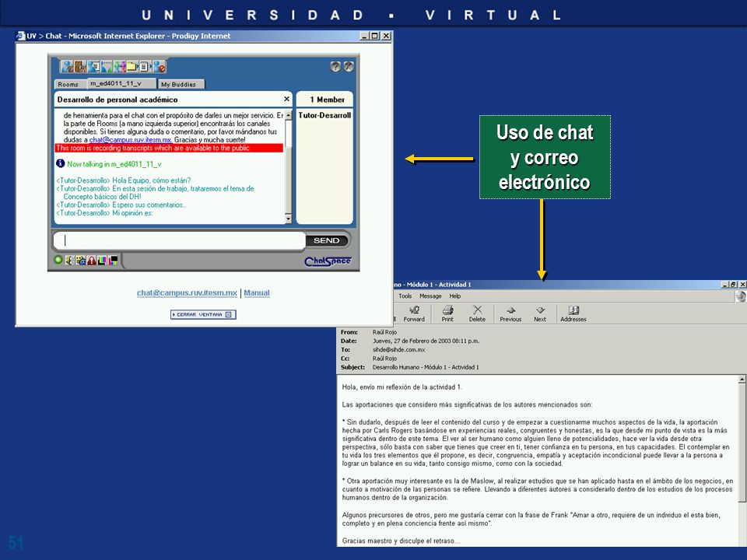Open the Manual link
This screenshot has height=560, width=747.
click(257, 293)
